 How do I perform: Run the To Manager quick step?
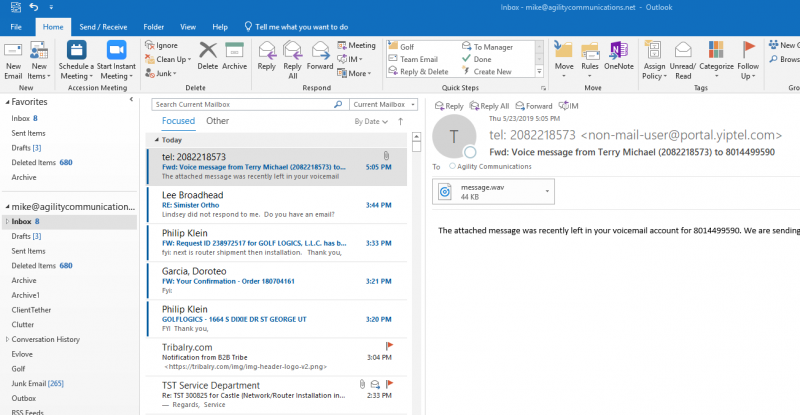(x=488, y=47)
